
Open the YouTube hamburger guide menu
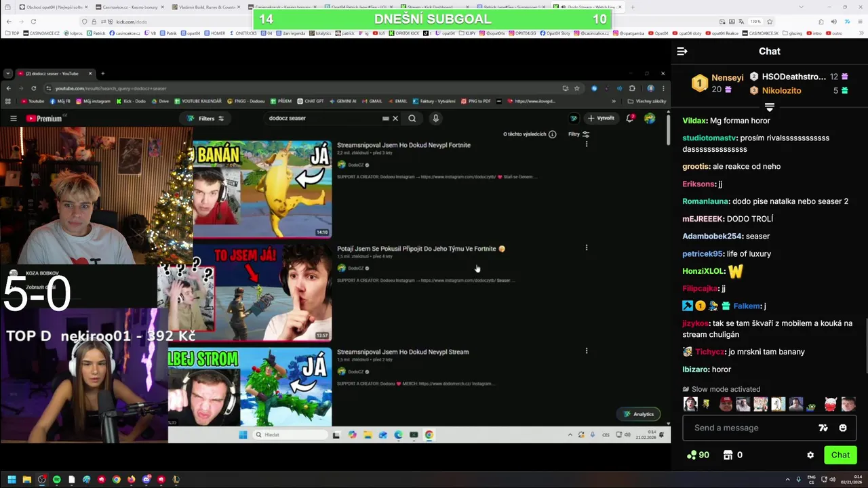pos(13,119)
